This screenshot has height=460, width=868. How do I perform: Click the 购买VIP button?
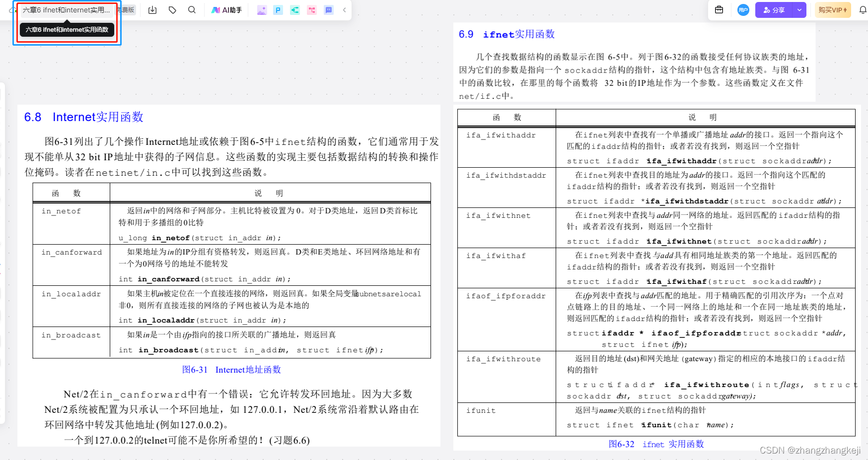[x=833, y=10]
